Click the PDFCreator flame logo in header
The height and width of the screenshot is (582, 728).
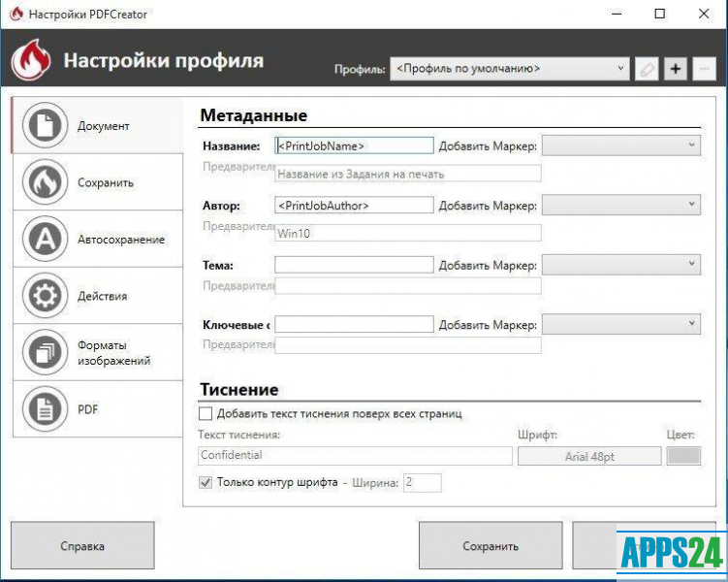click(31, 60)
